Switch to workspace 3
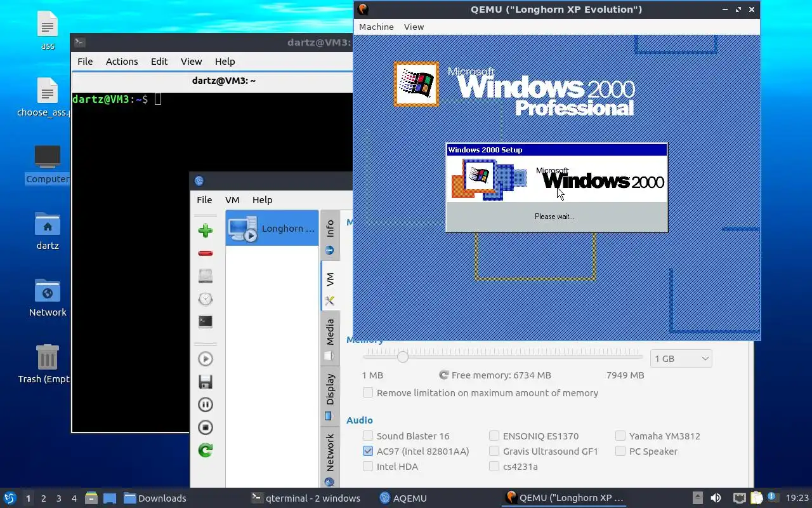This screenshot has width=812, height=508. click(58, 498)
